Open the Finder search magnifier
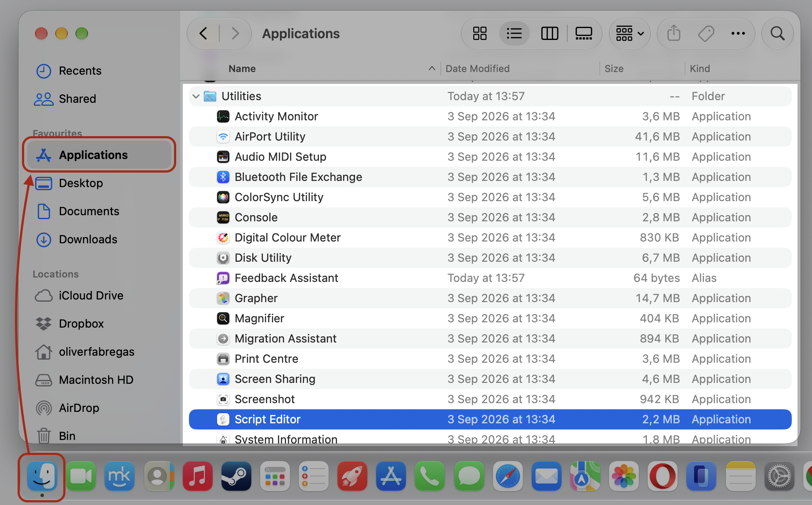812x505 pixels. 777,33
